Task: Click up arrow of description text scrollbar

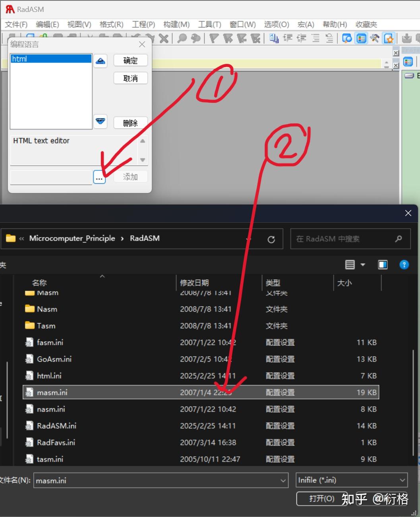Action: (x=143, y=141)
